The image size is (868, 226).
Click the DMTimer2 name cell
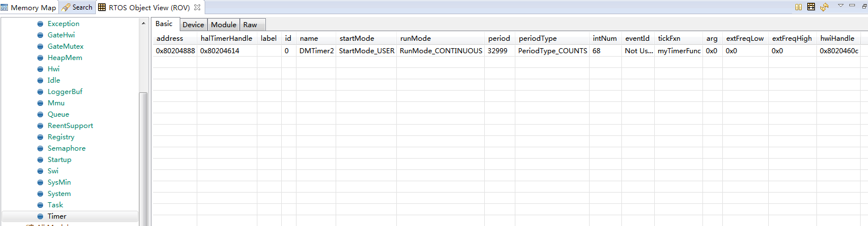pyautogui.click(x=316, y=50)
